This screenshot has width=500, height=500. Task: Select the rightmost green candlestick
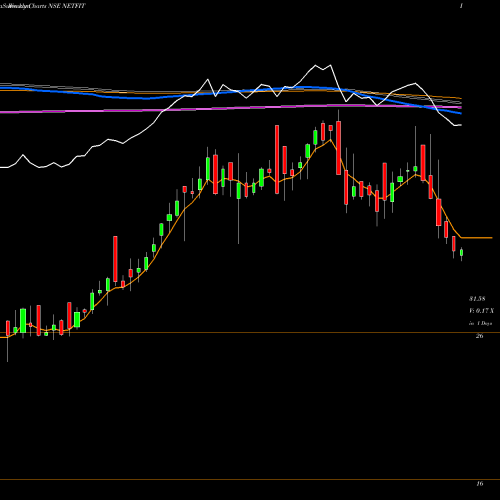click(461, 253)
